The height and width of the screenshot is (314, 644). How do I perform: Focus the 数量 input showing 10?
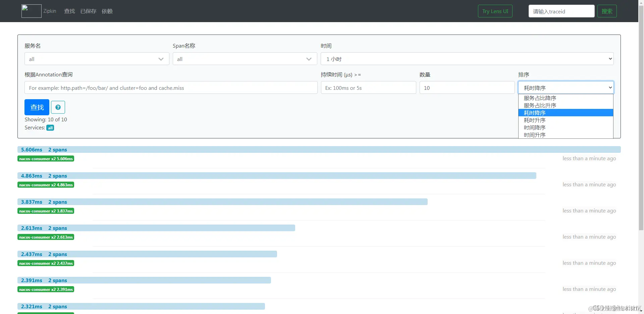click(x=467, y=87)
